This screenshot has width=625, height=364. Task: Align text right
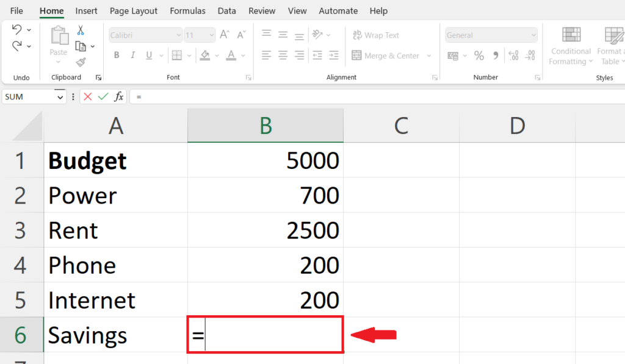[x=299, y=55]
